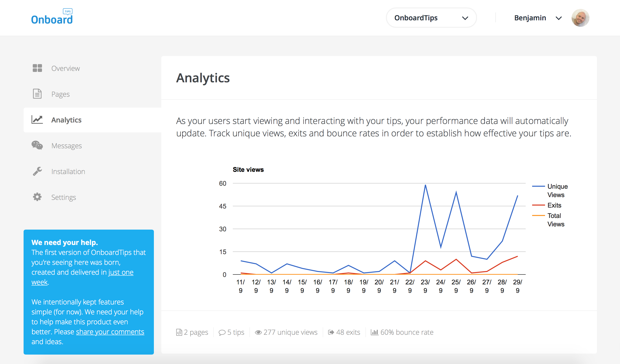The image size is (620, 364).
Task: Click the pages code-file icon in footer
Action: [179, 332]
